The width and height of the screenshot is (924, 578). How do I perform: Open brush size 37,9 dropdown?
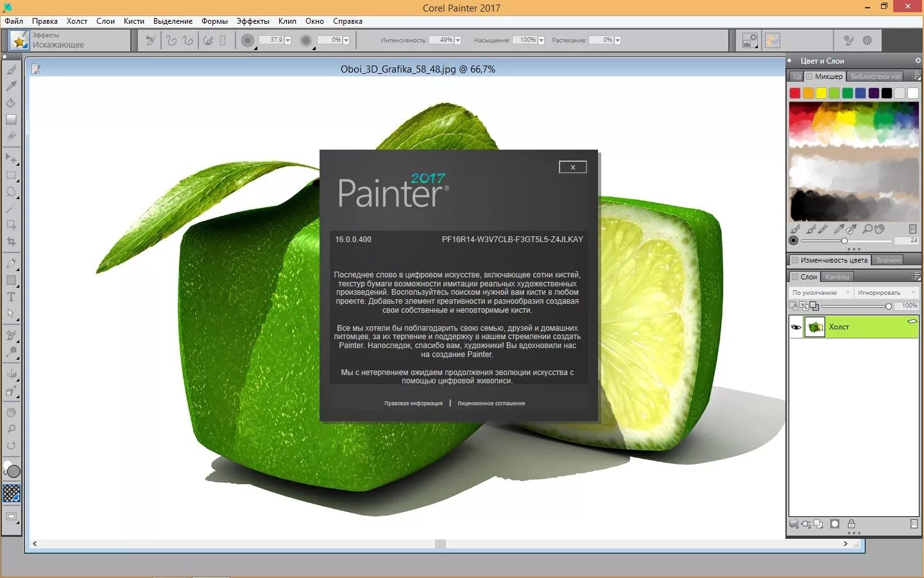(x=287, y=40)
